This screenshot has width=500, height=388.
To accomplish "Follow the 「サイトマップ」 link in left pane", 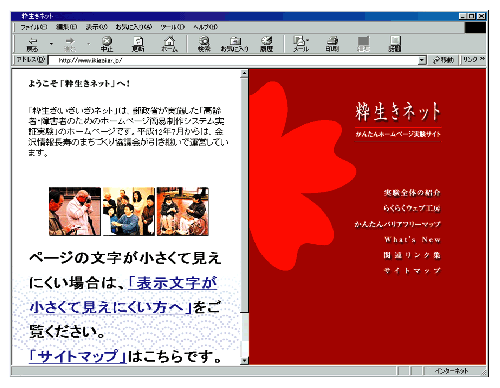I will [x=78, y=356].
